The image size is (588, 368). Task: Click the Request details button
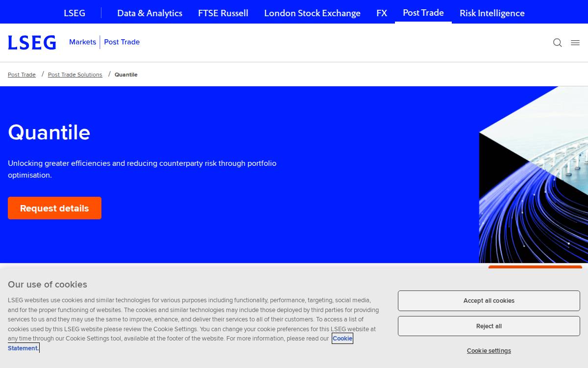pos(54,208)
